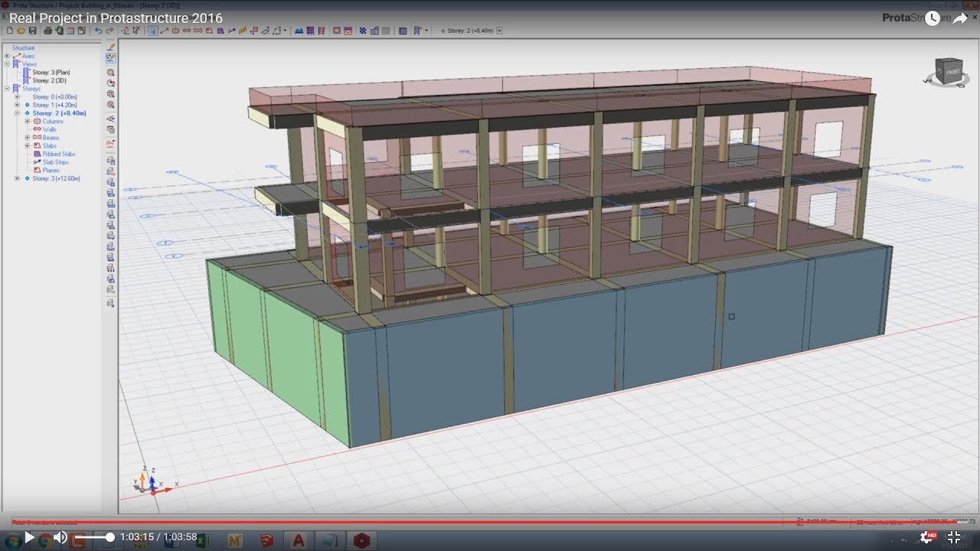Expand Storey: 0 (+0.00m) node
The height and width of the screenshot is (551, 980).
(18, 97)
